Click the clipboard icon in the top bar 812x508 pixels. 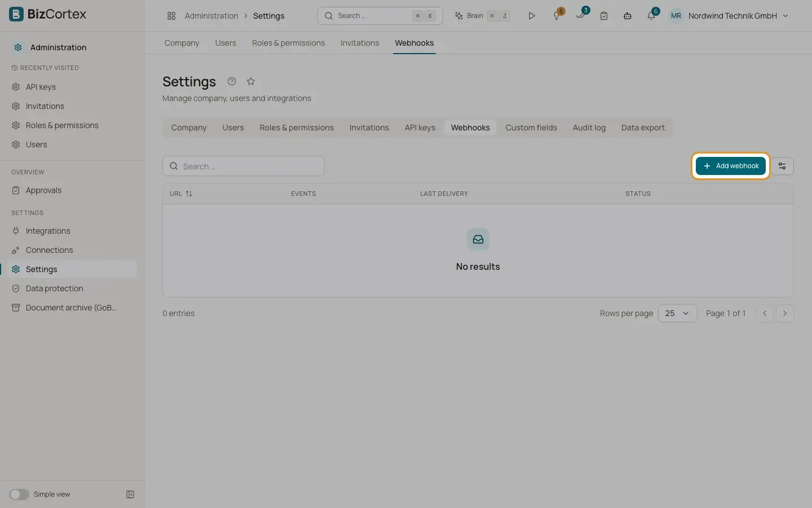(x=604, y=16)
